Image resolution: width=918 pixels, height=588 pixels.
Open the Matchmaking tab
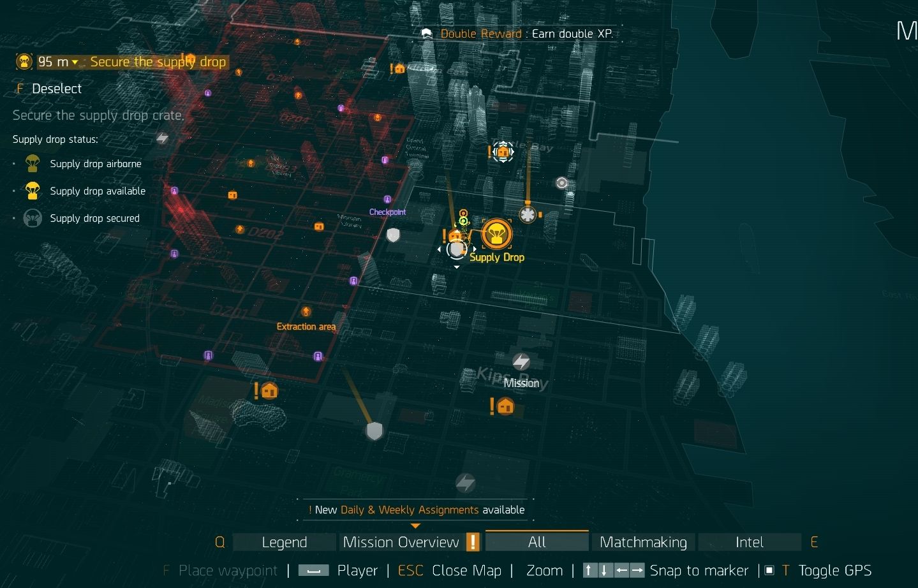pos(643,542)
